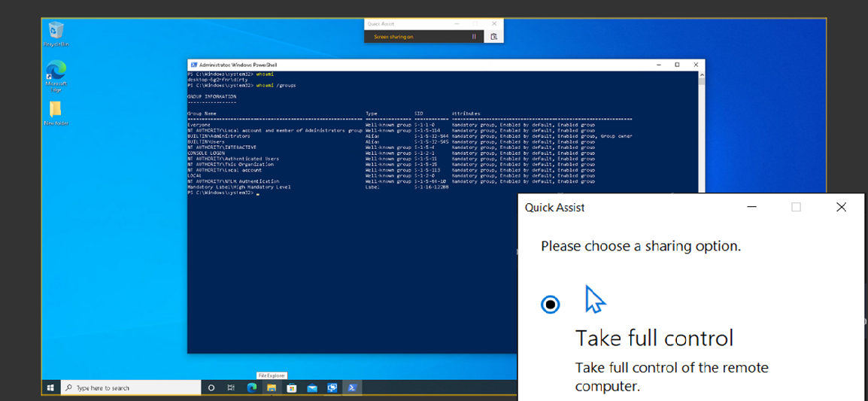Switch to PowerShell via taskbar icon
The width and height of the screenshot is (868, 401).
351,387
